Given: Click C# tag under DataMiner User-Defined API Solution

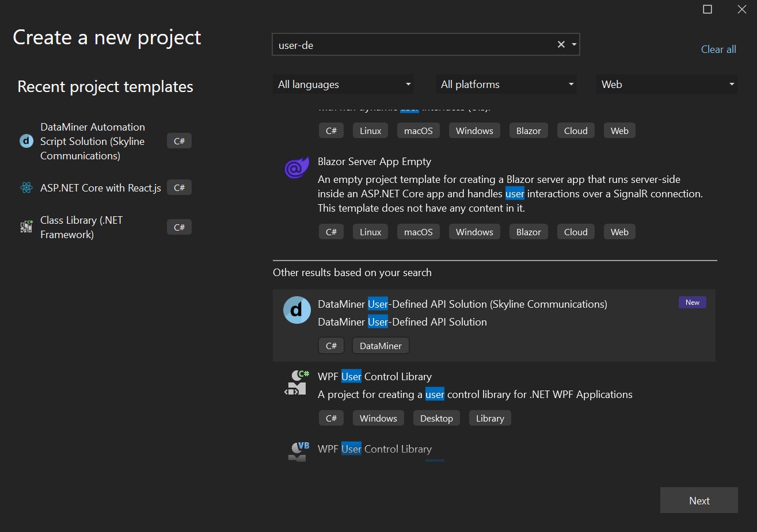Looking at the screenshot, I should point(331,346).
